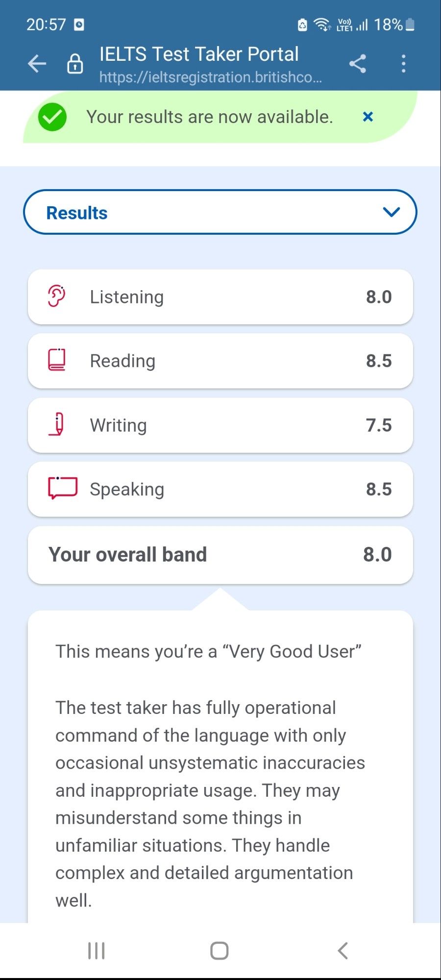Open Android recent apps navigation button
This screenshot has height=980, width=441.
click(x=97, y=951)
